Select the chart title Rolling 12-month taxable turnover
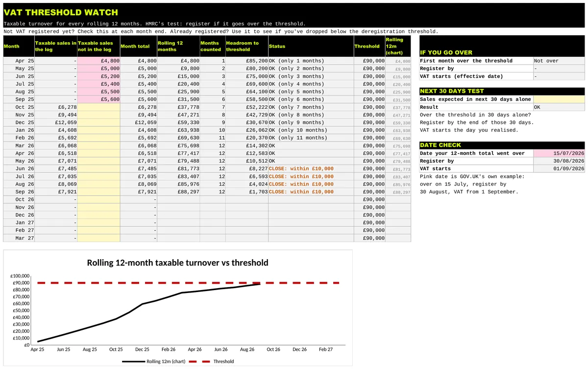This screenshot has width=588, height=369. click(x=178, y=263)
